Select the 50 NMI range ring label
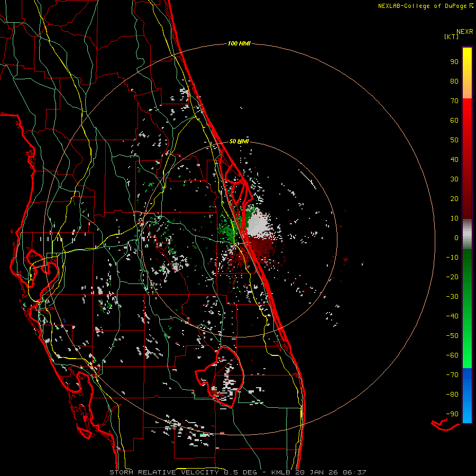This screenshot has width=476, height=476. tap(239, 141)
